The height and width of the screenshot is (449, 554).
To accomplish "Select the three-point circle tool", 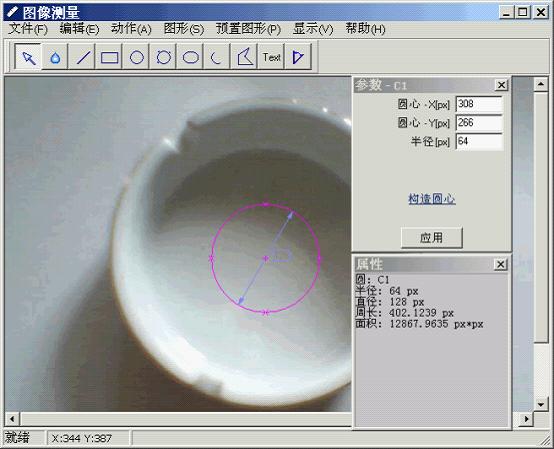I will 164,57.
